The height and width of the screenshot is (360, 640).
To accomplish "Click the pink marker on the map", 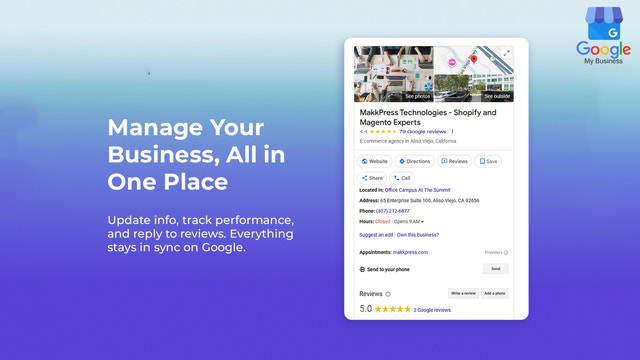I will 452,62.
